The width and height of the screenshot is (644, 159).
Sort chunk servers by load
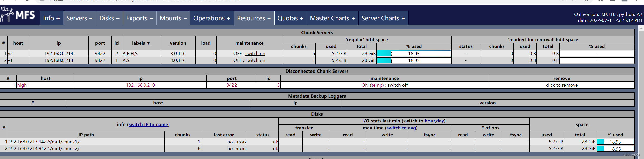coord(206,43)
